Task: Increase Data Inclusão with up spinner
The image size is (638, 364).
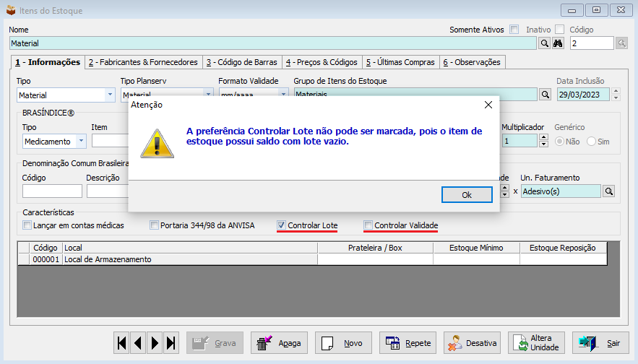Action: click(616, 91)
